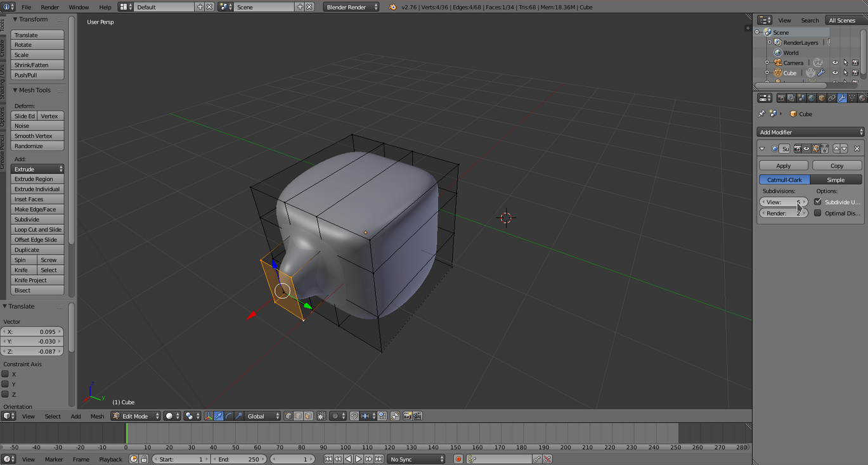Select face selection mode cube icon
The width and height of the screenshot is (868, 465).
coord(308,416)
